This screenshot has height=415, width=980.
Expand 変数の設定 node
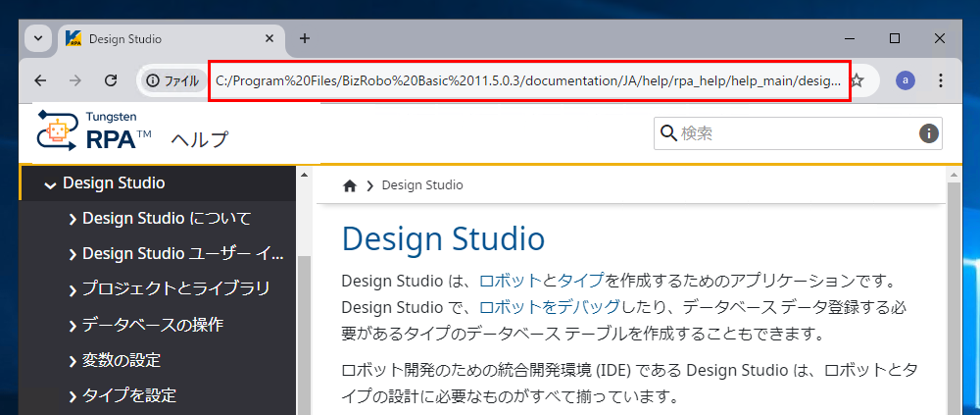pyautogui.click(x=73, y=360)
